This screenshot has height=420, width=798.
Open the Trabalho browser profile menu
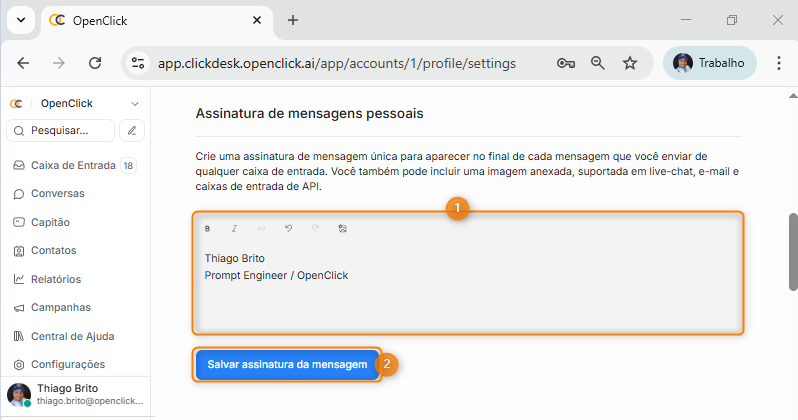click(710, 63)
